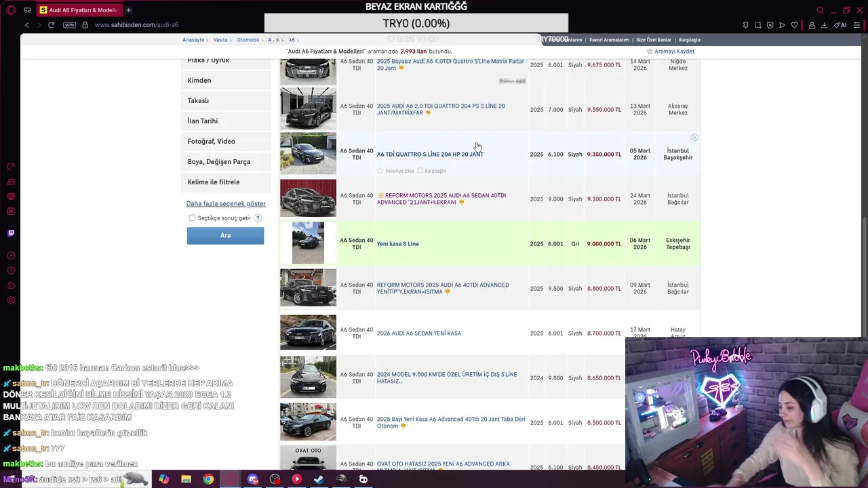Click the heart favorites icon in toolbar
Screen dimensions: 868x488
[x=794, y=25]
